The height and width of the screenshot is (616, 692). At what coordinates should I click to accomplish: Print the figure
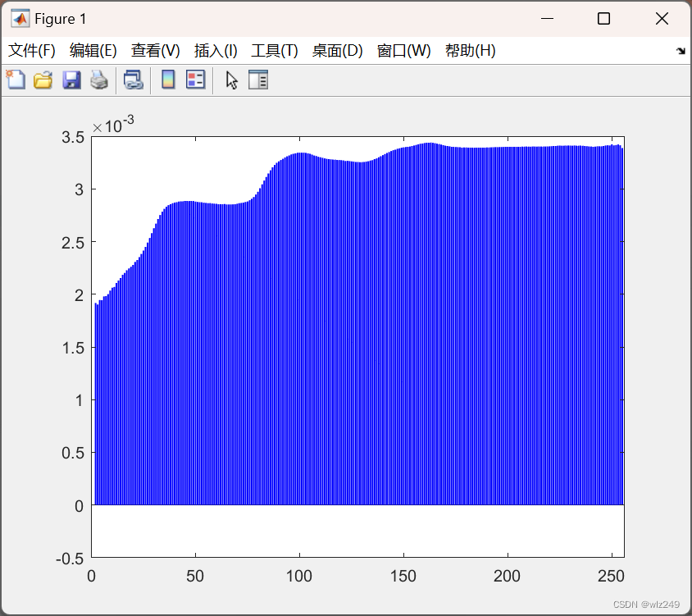click(x=98, y=80)
